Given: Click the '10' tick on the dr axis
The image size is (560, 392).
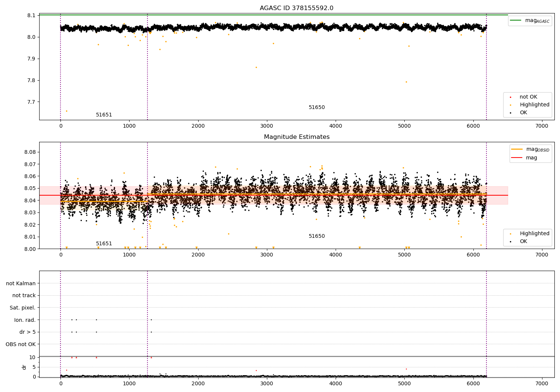Looking at the screenshot, I should point(32,357).
